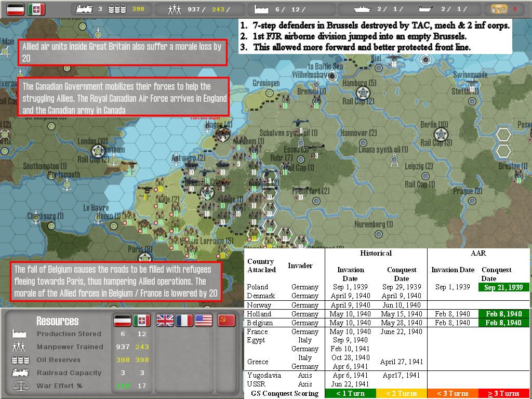Click the warship icon in the top bar
The width and height of the screenshot is (532, 399).
tap(362, 9)
